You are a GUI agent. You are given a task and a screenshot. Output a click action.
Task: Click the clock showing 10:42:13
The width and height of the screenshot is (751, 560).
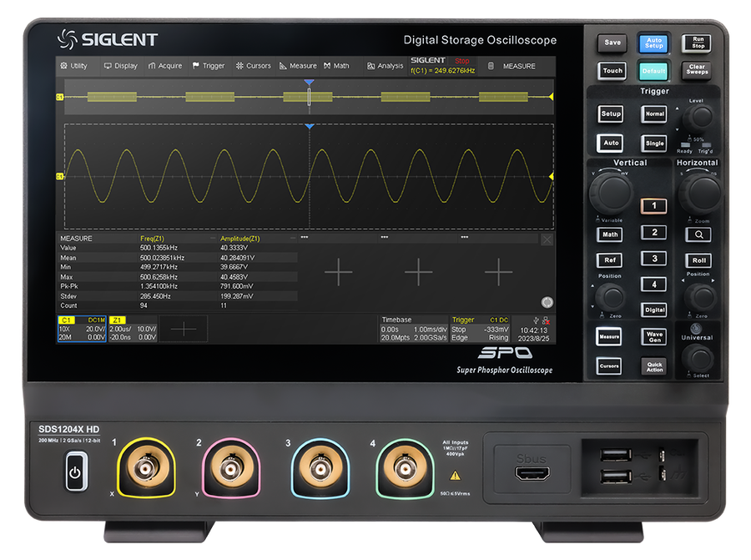[533, 330]
